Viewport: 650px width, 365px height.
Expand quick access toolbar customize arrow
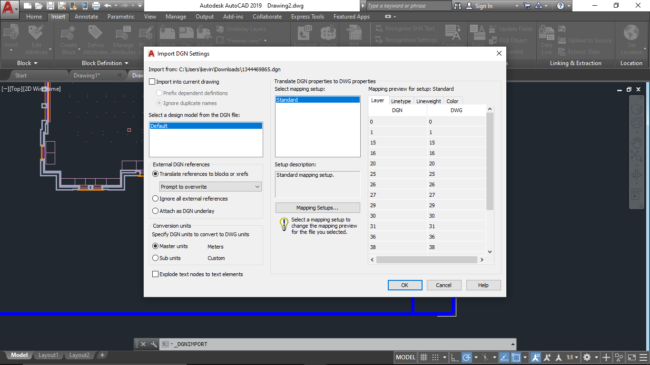139,6
